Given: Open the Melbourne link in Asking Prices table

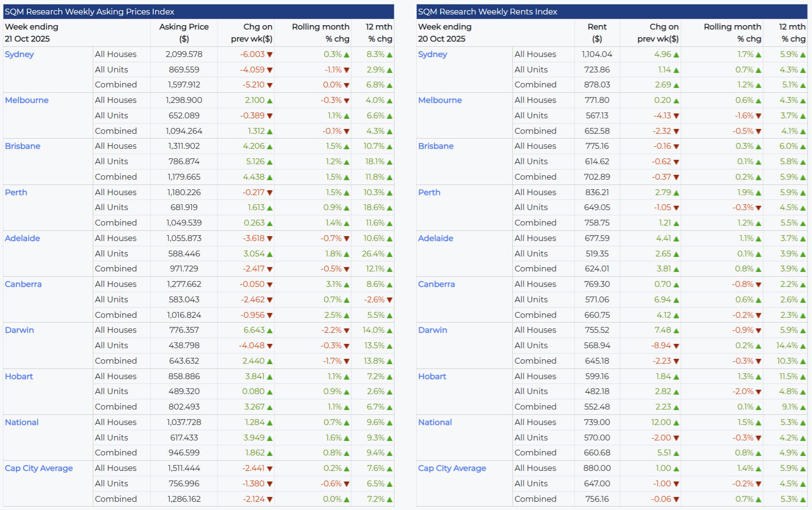Looking at the screenshot, I should [27, 100].
